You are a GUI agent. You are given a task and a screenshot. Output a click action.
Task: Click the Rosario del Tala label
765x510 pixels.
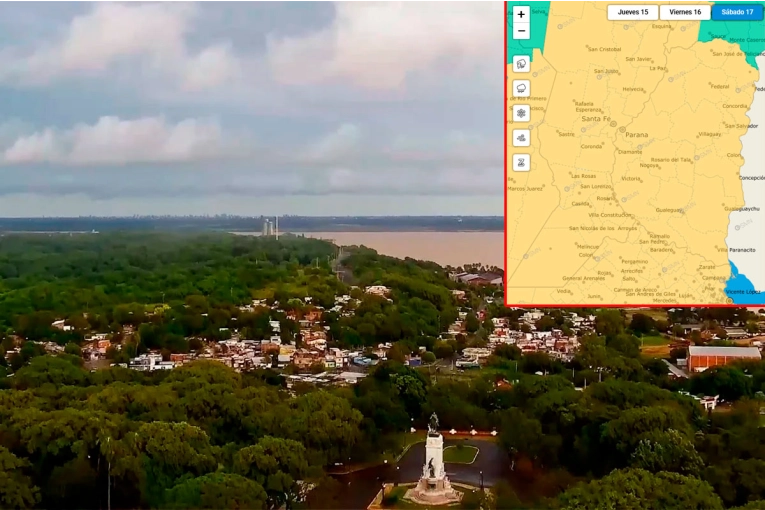point(671,160)
